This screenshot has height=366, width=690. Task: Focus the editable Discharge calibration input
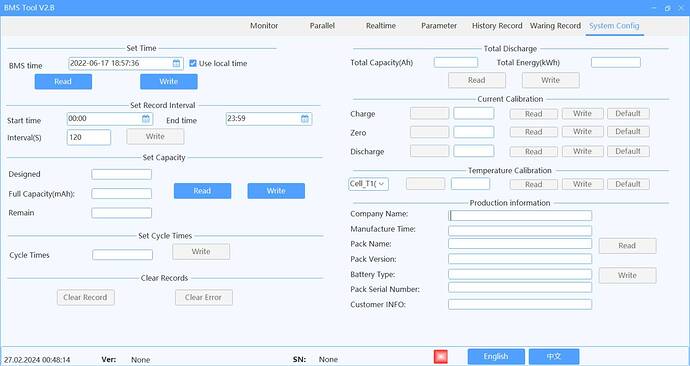[474, 151]
